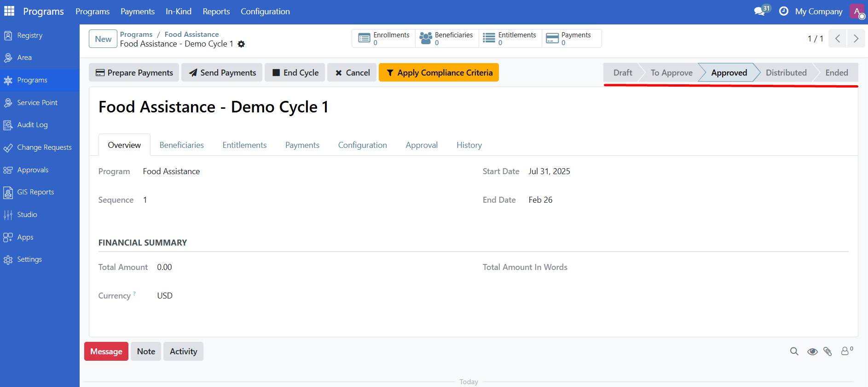Go to previous record arrow
Image resolution: width=868 pixels, height=387 pixels.
[838, 39]
